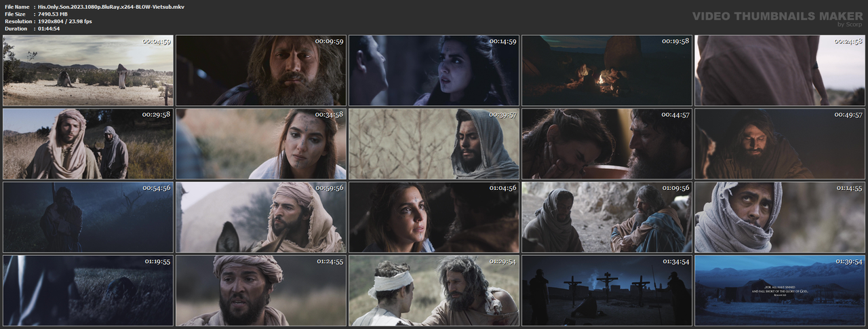The width and height of the screenshot is (868, 329).
Task: Open the thumbnail marked 00:24:58
Action: (x=780, y=71)
